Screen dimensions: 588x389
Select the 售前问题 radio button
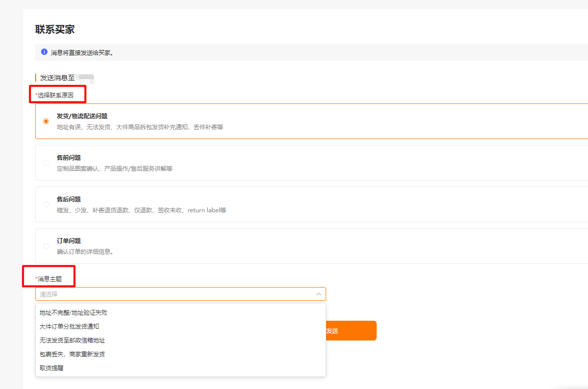[x=46, y=163]
